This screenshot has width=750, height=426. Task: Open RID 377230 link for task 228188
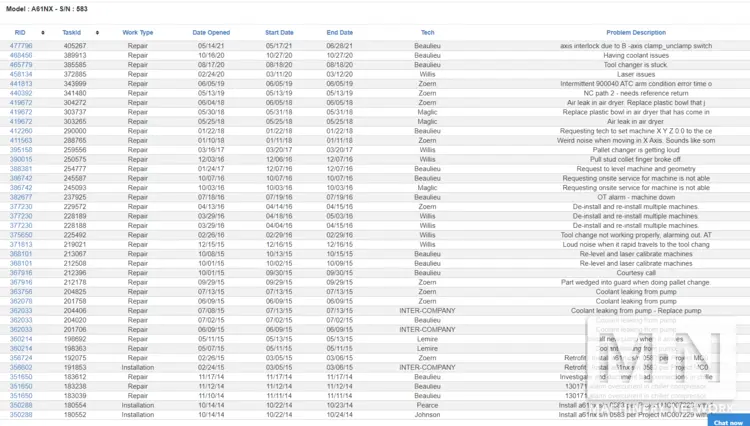click(21, 226)
